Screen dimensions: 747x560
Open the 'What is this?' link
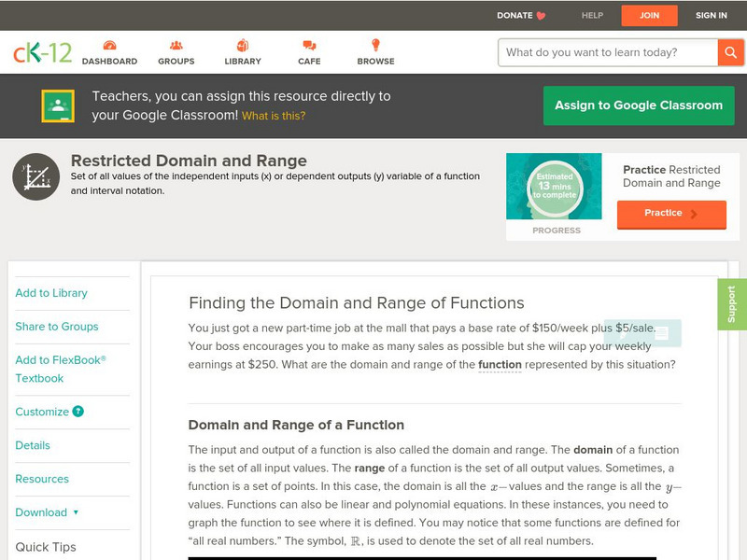point(274,116)
